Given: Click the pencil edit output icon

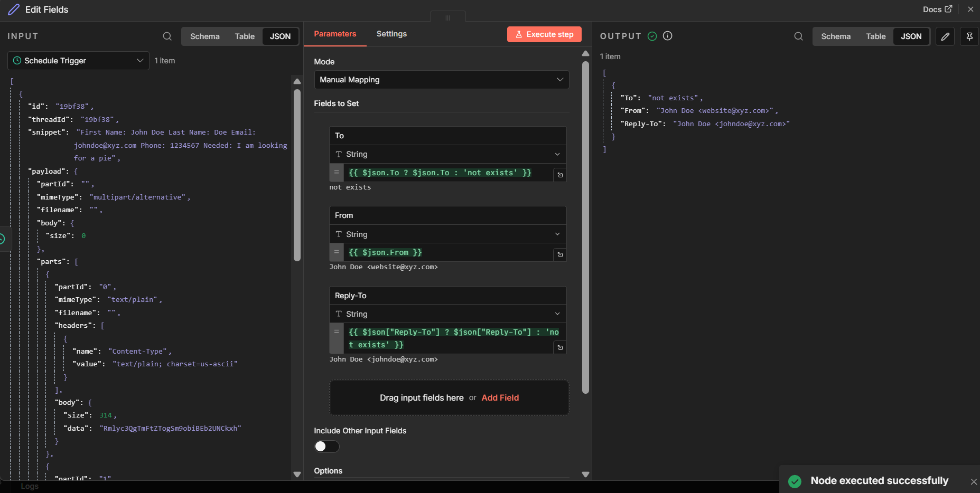Looking at the screenshot, I should pyautogui.click(x=945, y=36).
